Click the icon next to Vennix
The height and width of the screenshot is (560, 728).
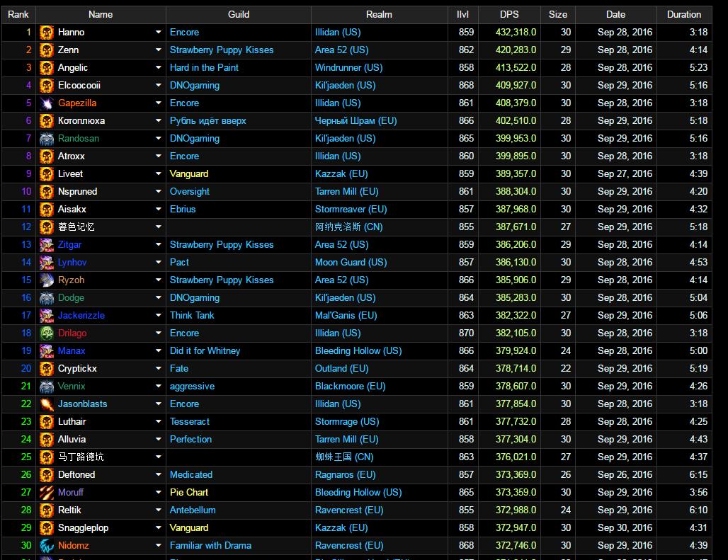[x=47, y=387]
